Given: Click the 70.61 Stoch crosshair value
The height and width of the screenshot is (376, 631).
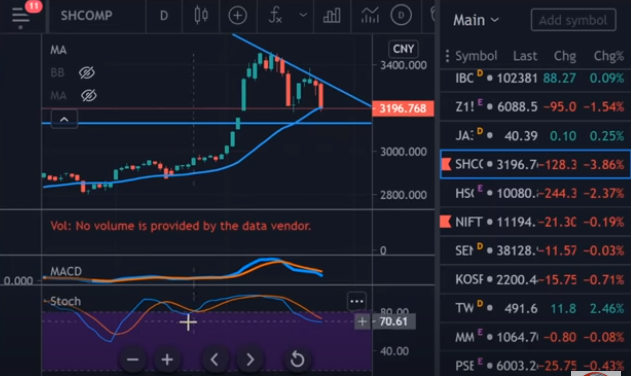Looking at the screenshot, I should click(393, 322).
